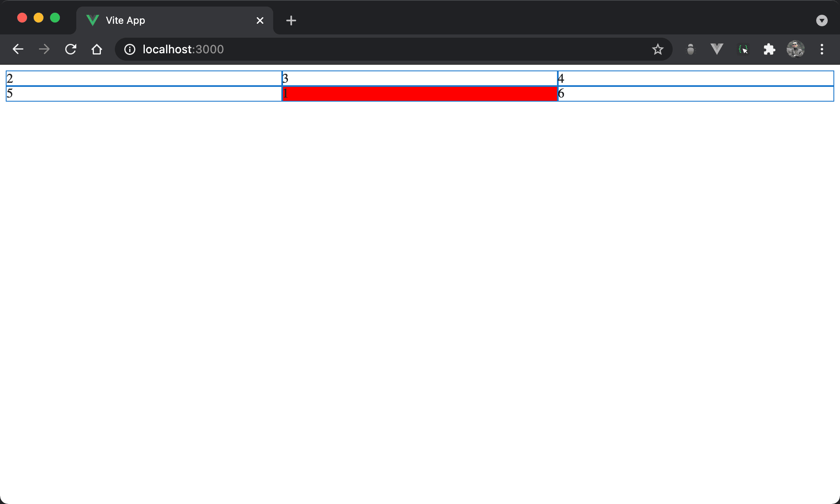The height and width of the screenshot is (504, 840).
Task: Go to the home page icon
Action: [97, 49]
